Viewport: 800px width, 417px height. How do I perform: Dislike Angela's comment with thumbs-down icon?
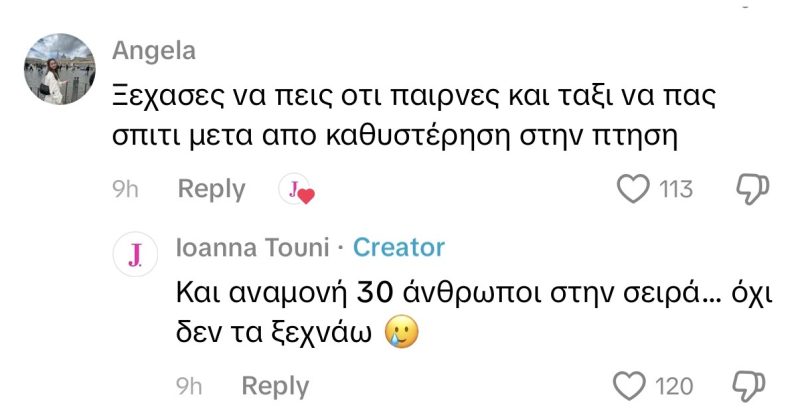pos(751,189)
